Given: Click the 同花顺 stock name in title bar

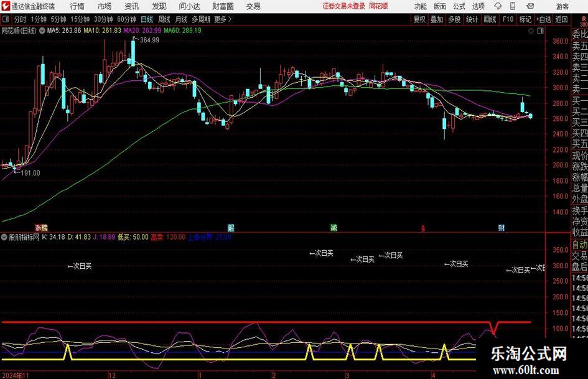Looking at the screenshot, I should (x=378, y=6).
